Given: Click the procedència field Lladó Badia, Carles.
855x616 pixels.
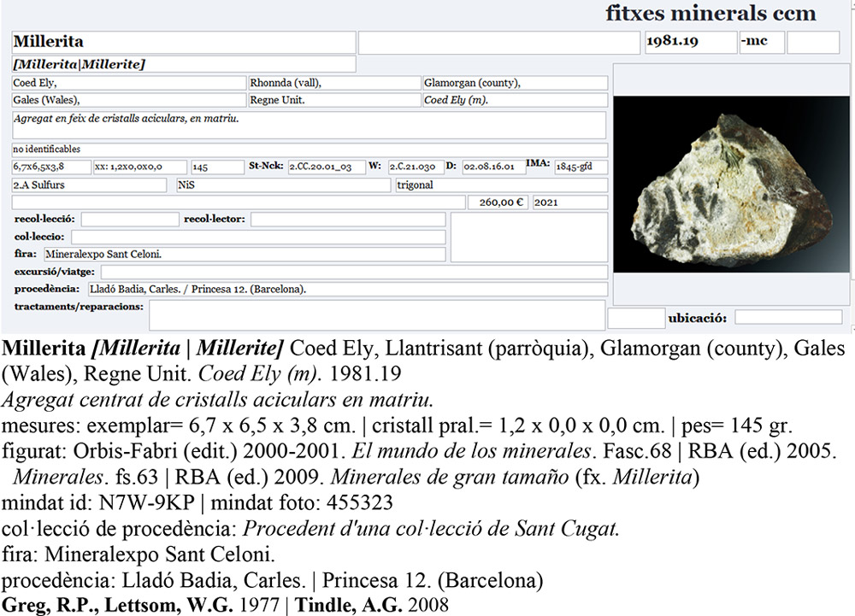Looking at the screenshot, I should (x=348, y=290).
